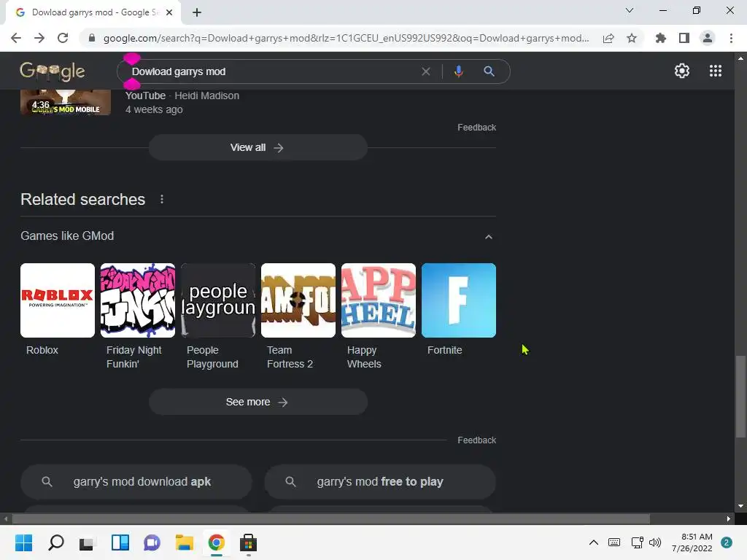
Task: Click See more related games
Action: [258, 402]
